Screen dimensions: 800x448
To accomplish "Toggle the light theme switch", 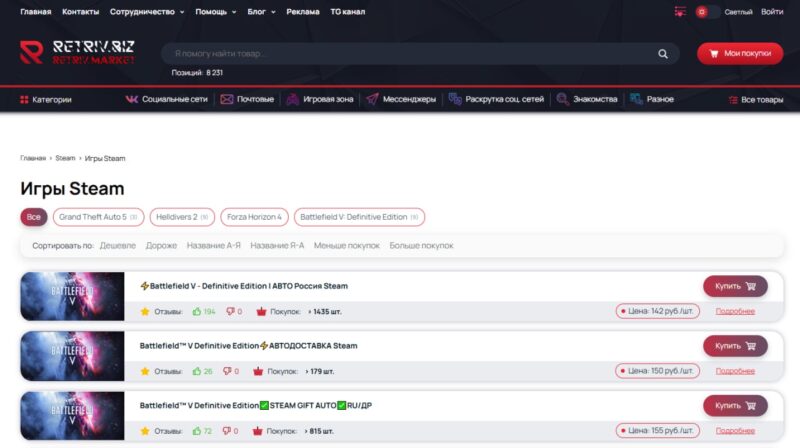I will pyautogui.click(x=707, y=12).
